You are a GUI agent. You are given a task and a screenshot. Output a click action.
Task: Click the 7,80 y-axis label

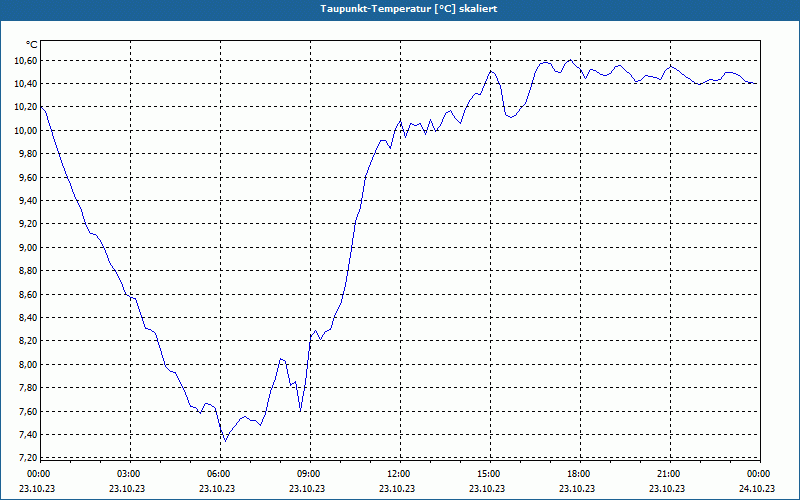(x=28, y=387)
